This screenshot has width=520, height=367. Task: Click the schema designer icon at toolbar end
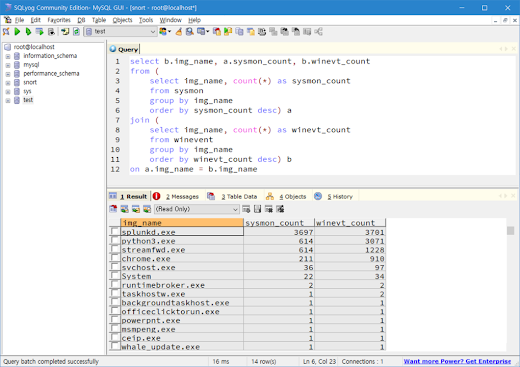tap(318, 32)
